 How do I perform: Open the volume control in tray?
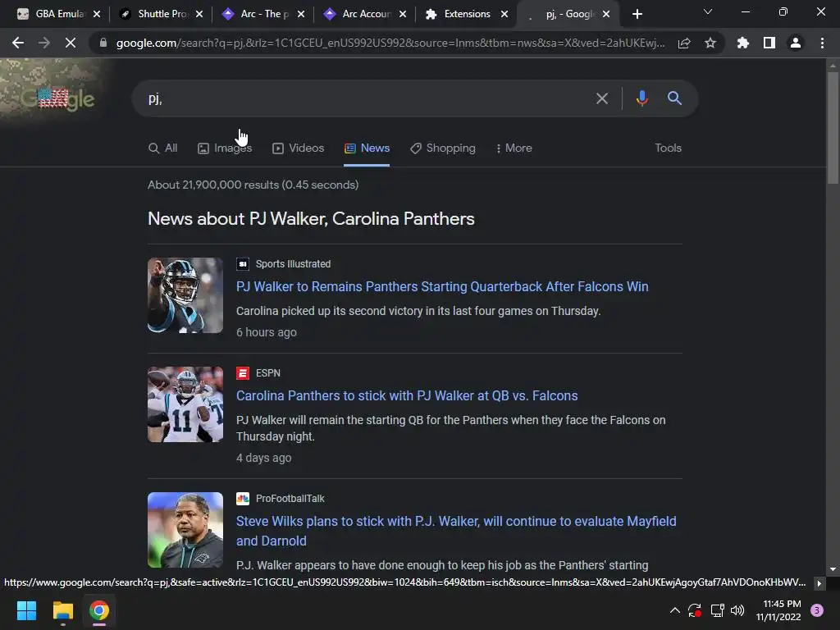pyautogui.click(x=737, y=610)
